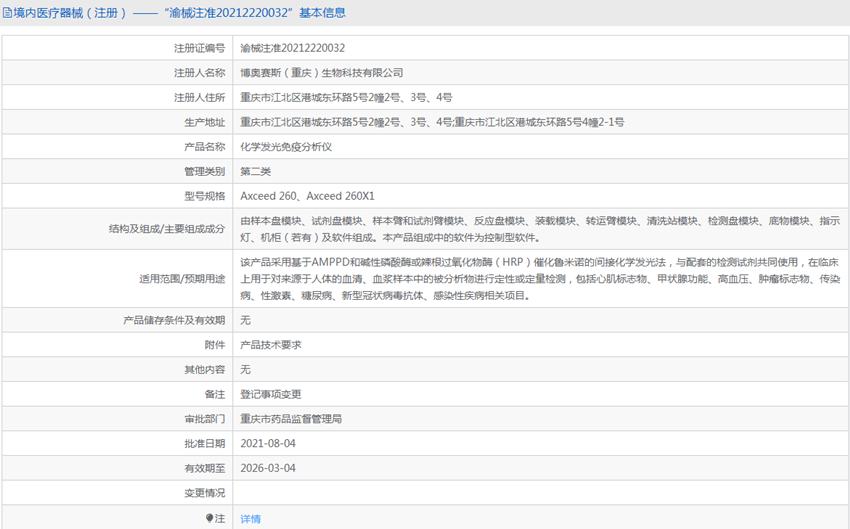Click the 产品名称 label
Screen dimensions: 850x529
pyautogui.click(x=204, y=147)
